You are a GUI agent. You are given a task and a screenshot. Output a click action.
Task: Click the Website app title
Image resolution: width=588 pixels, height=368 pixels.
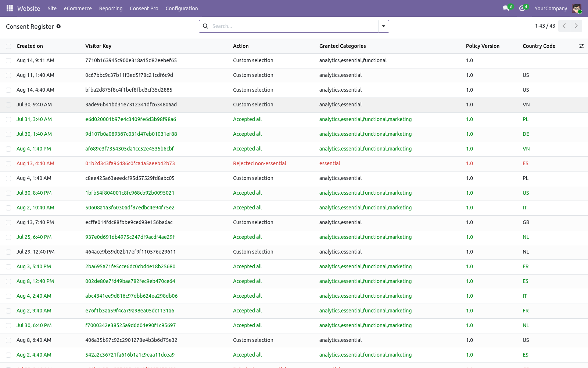click(x=29, y=8)
